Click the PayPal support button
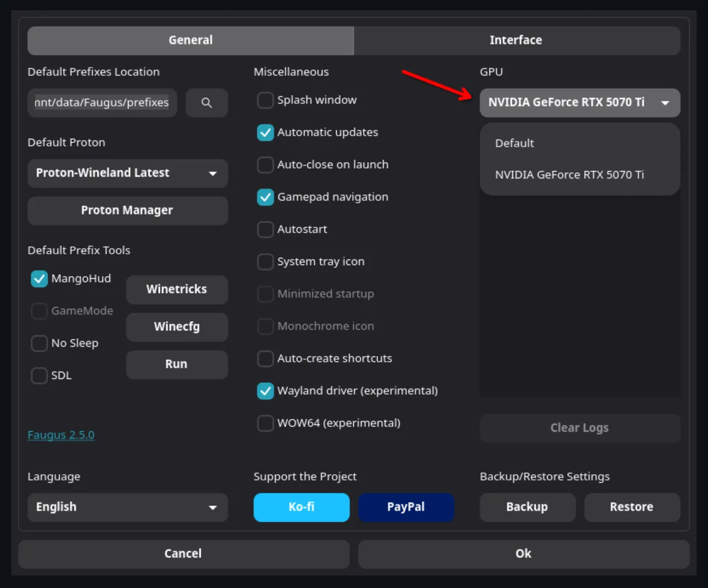This screenshot has height=588, width=708. pos(406,507)
